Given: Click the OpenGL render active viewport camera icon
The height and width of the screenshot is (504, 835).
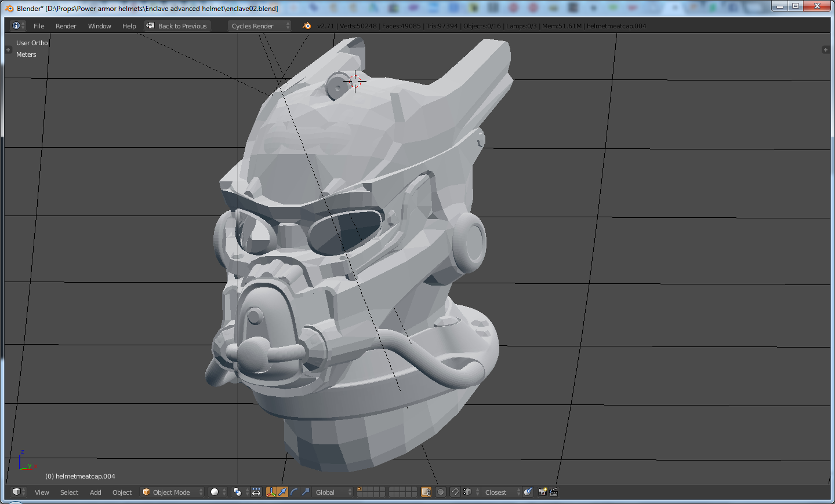Looking at the screenshot, I should click(x=542, y=492).
